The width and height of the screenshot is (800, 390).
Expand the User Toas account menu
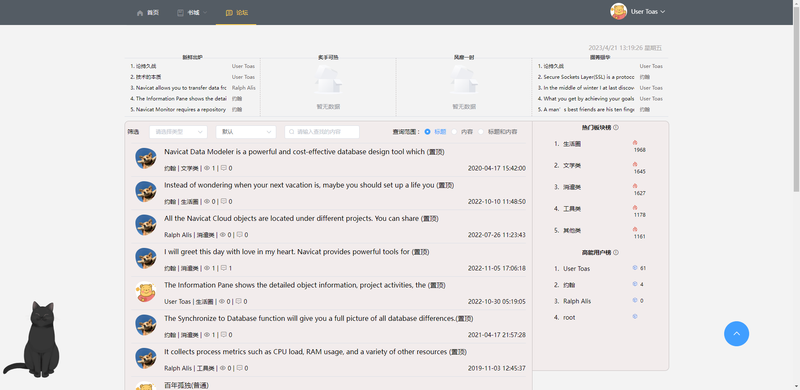648,12
